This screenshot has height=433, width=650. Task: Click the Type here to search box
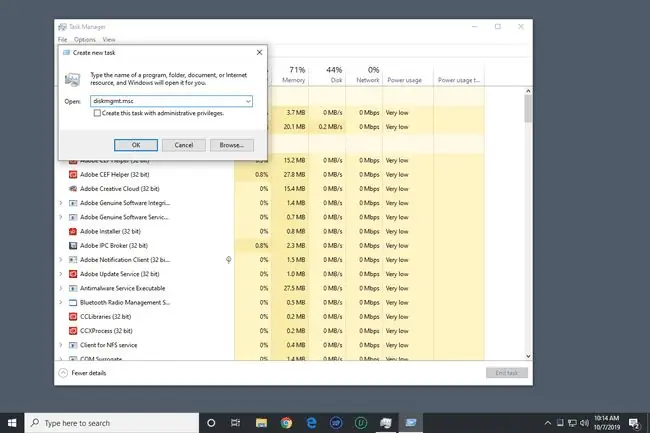(x=112, y=423)
